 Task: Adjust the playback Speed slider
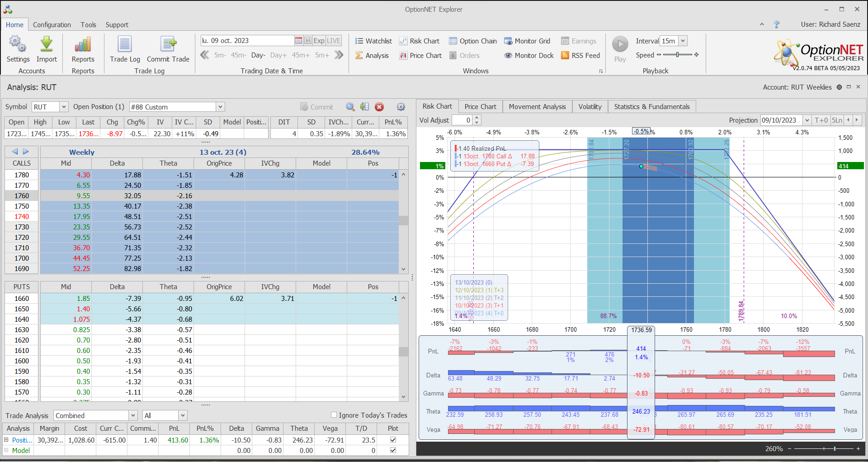click(x=677, y=55)
